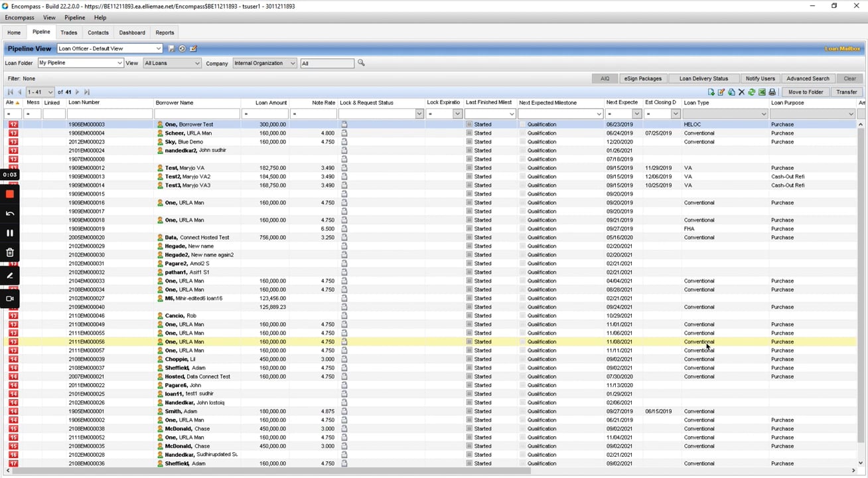This screenshot has height=478, width=868.
Task: Click the delete loan X icon
Action: click(741, 92)
